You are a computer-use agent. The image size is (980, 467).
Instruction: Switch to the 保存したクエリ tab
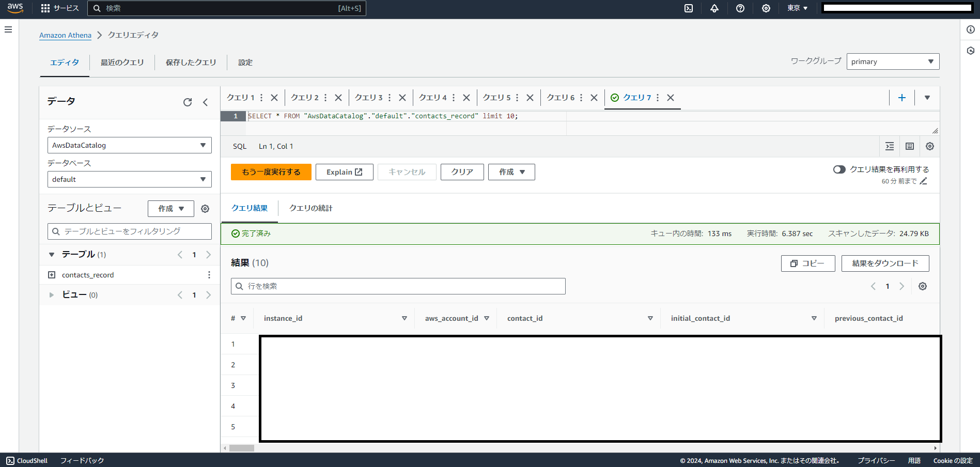tap(191, 63)
